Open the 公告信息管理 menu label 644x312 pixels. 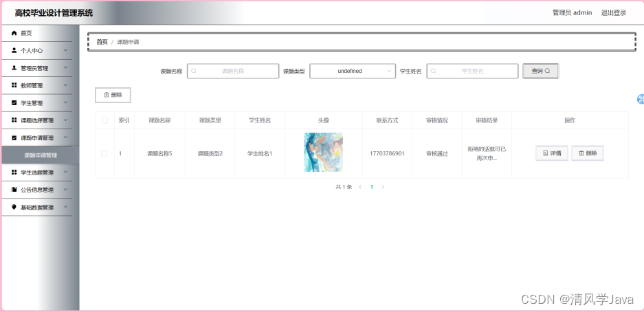(37, 190)
